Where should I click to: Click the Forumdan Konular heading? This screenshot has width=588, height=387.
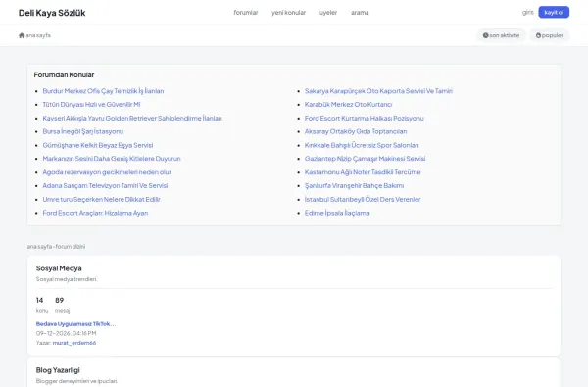64,75
